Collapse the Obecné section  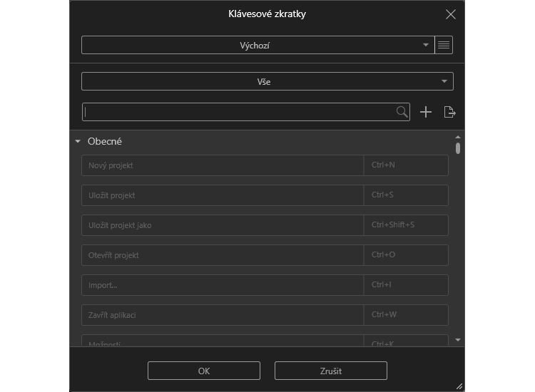(x=78, y=142)
